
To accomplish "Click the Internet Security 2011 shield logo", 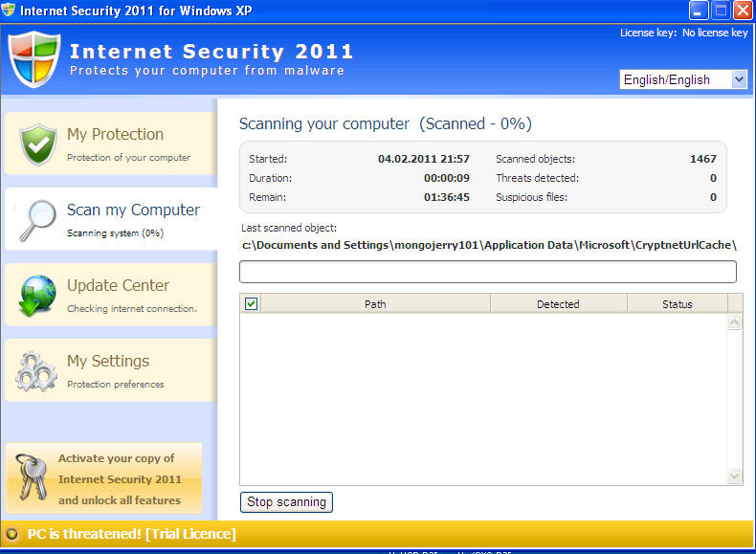I will coord(34,58).
